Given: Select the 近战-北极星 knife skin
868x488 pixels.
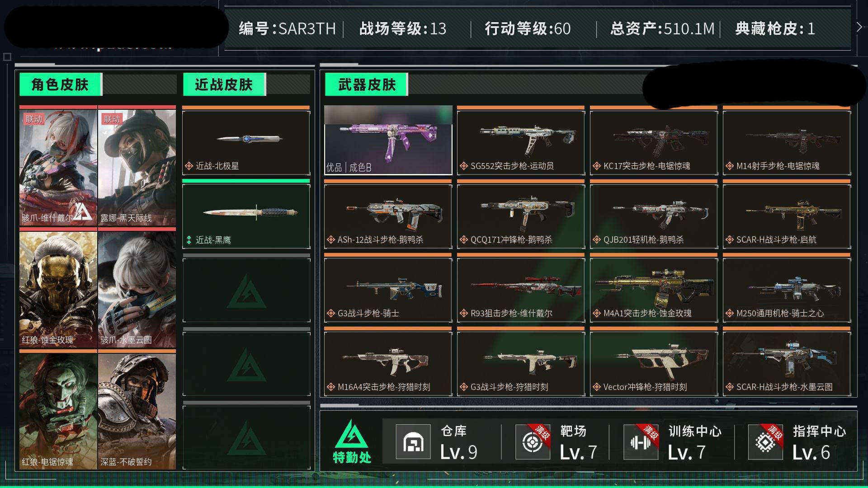Looking at the screenshot, I should [246, 141].
